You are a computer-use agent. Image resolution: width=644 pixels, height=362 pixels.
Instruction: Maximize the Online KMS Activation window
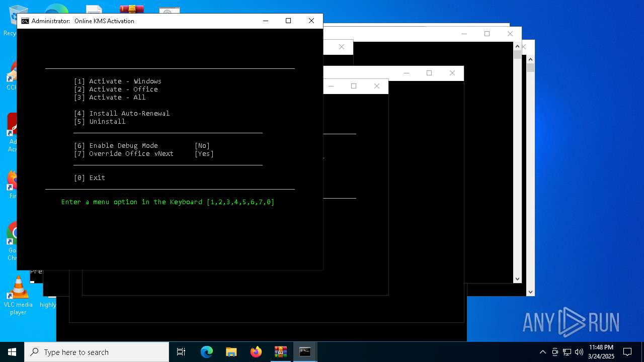pos(288,21)
